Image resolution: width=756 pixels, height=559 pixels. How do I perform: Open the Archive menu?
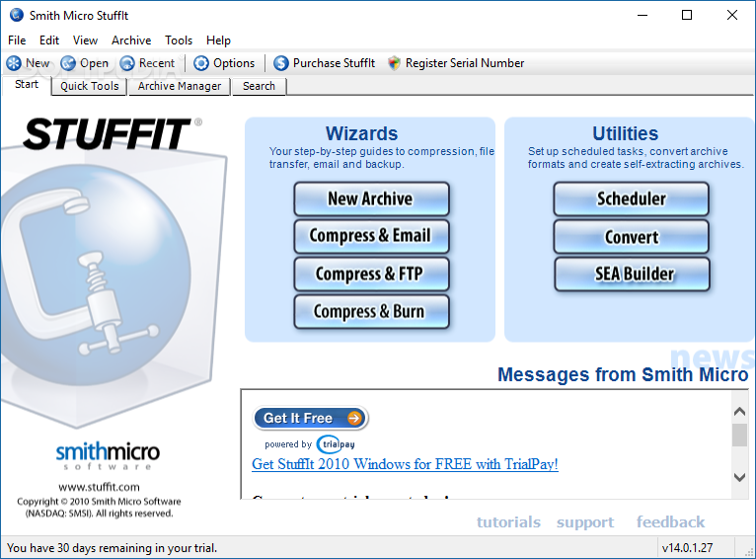pos(131,40)
